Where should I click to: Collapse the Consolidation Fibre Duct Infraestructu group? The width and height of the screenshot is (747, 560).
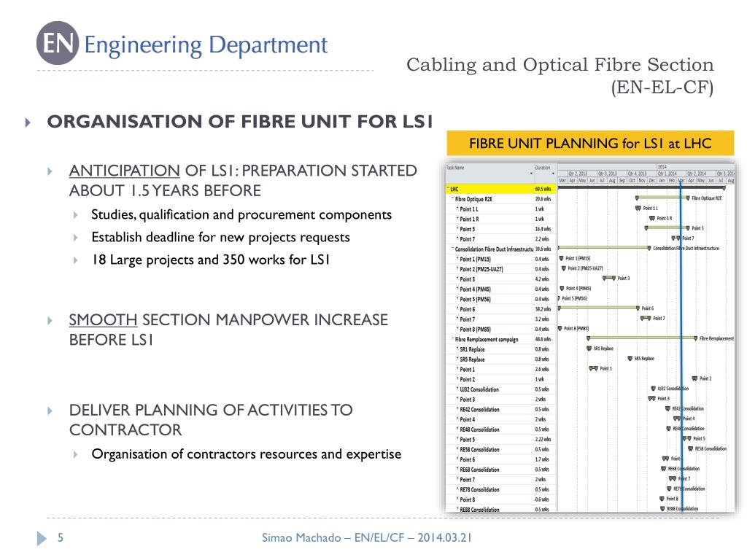452,249
